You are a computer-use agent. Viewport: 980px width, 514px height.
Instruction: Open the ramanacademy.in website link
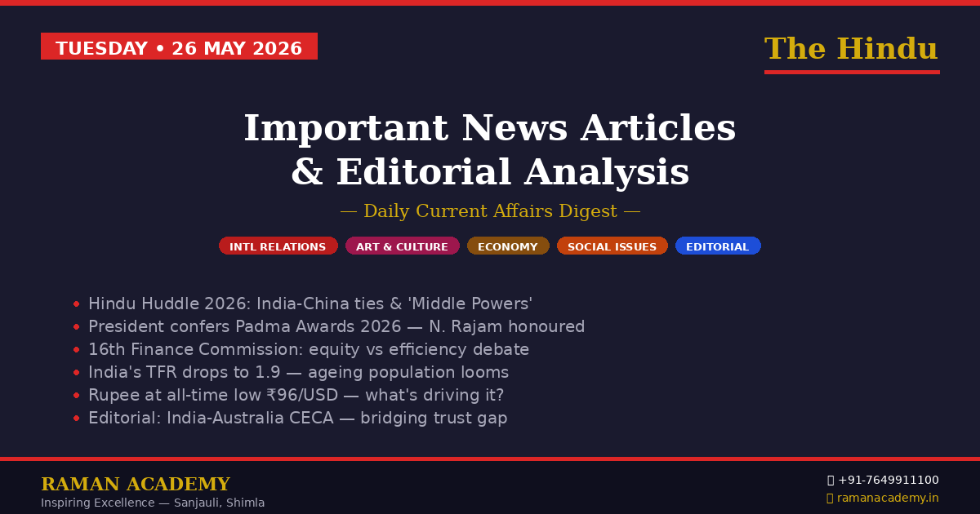tap(889, 498)
